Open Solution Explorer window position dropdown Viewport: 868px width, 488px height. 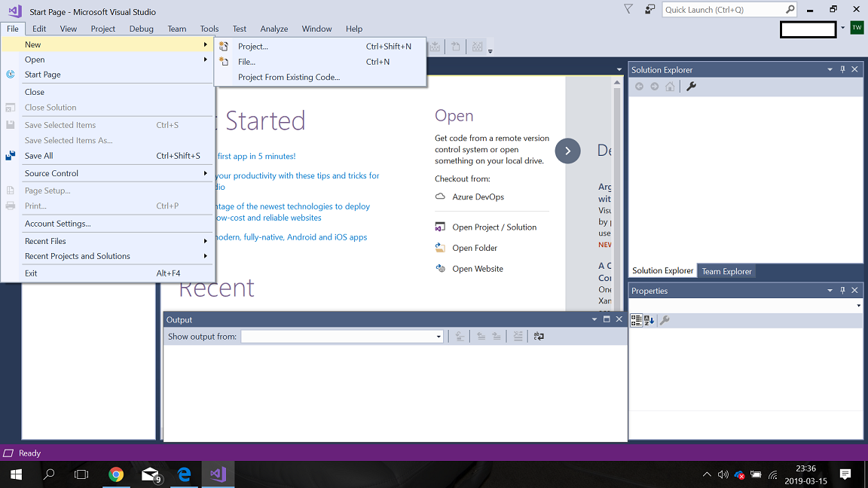[830, 70]
